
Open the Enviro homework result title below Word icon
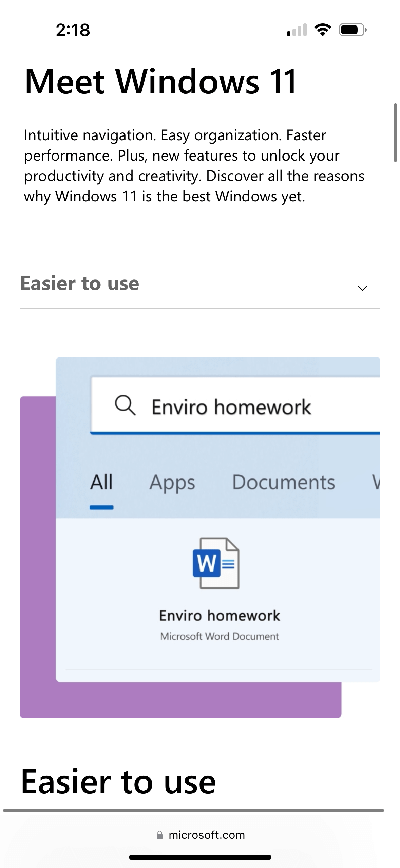coord(220,616)
